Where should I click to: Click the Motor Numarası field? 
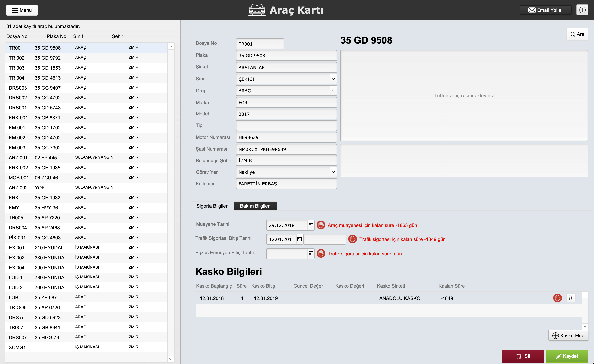click(x=286, y=137)
